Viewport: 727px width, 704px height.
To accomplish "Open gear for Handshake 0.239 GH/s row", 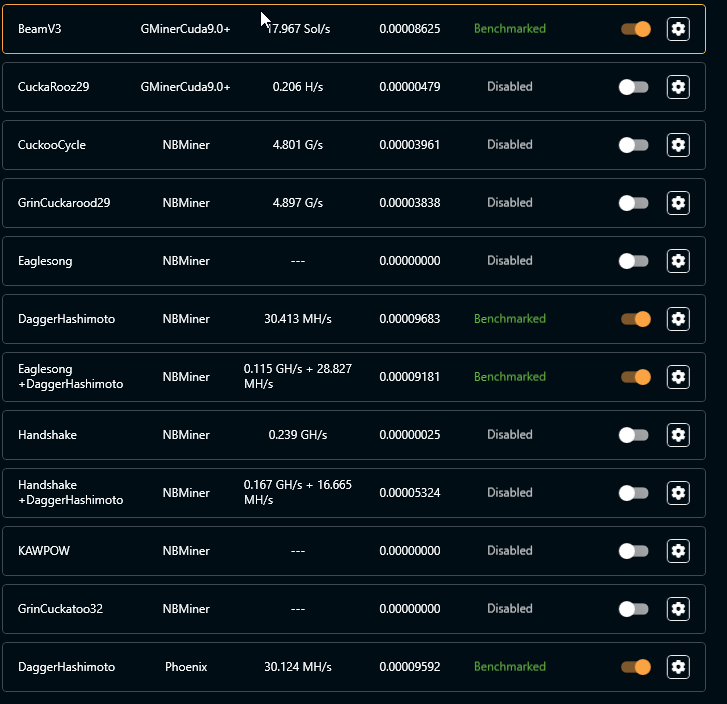I will point(678,435).
